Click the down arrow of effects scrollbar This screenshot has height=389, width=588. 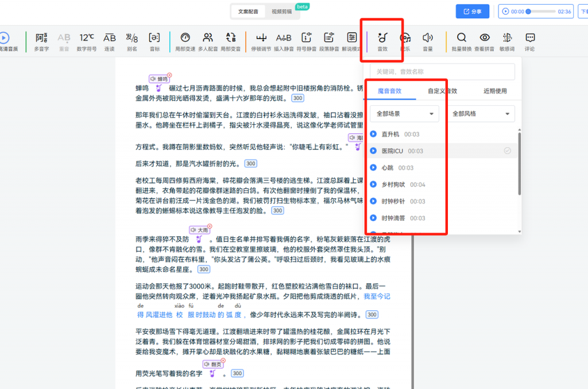[519, 232]
